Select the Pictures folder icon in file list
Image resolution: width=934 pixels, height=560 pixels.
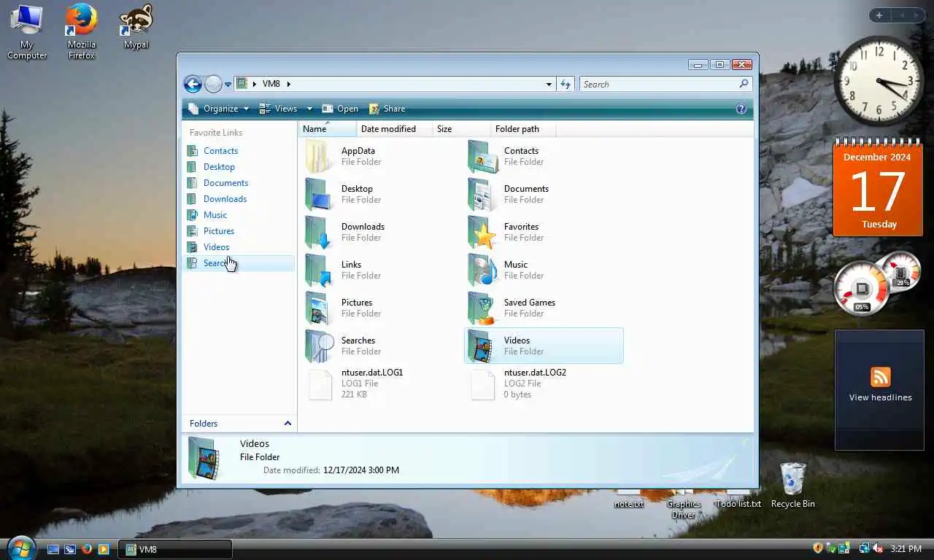(x=319, y=308)
